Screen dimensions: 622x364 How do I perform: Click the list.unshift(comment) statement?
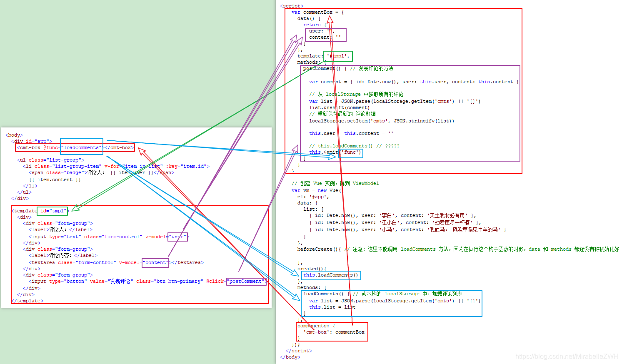[339, 107]
